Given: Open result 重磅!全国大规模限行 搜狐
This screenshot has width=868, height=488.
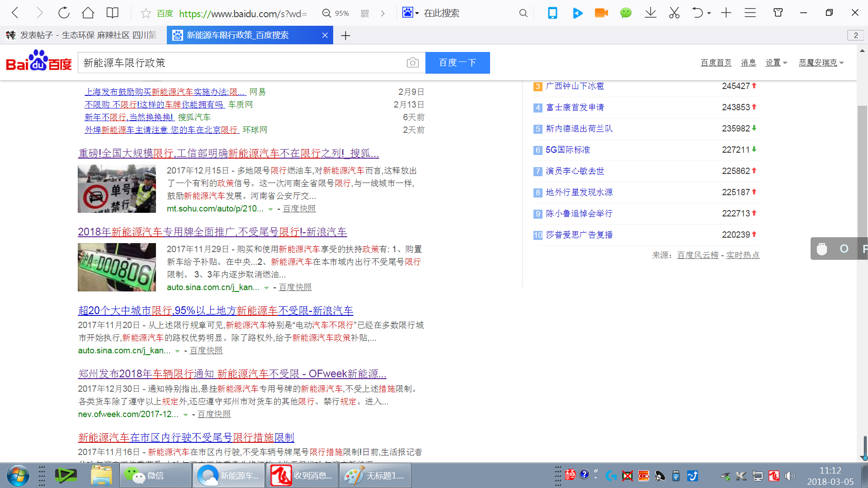Looking at the screenshot, I should point(228,154).
